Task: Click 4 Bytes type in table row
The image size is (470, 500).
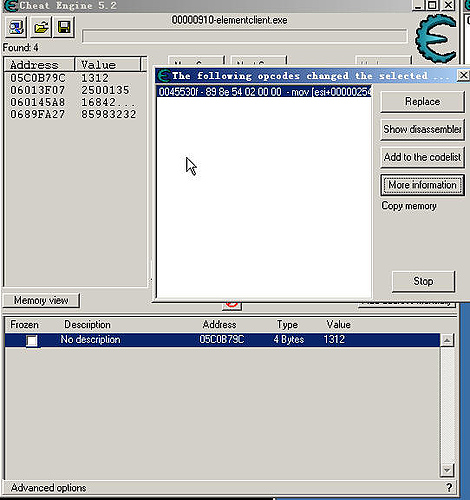Action: coord(289,339)
